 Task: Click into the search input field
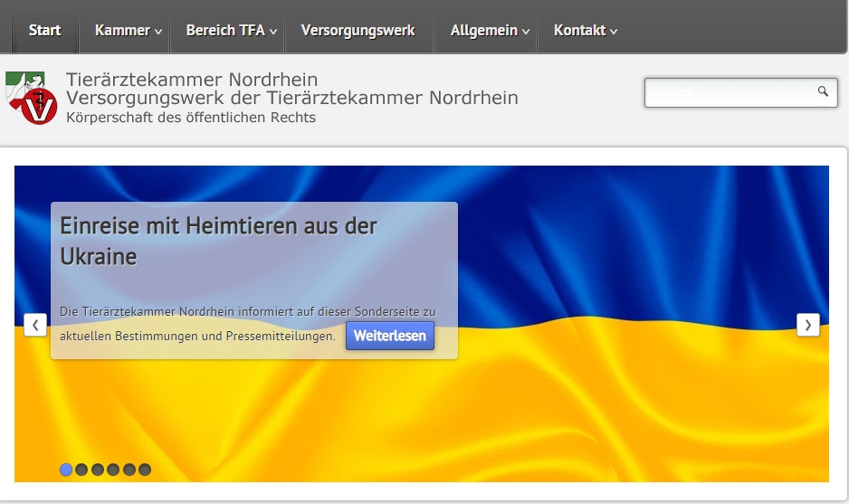pos(729,92)
